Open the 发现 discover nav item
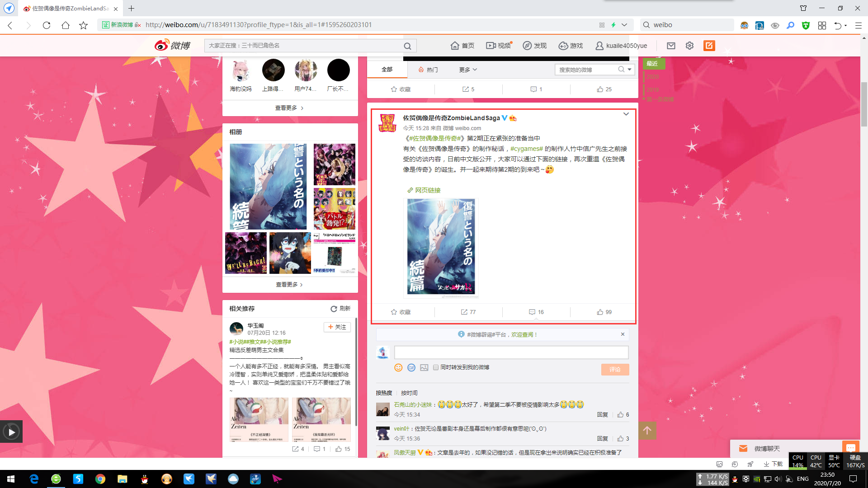This screenshot has width=868, height=488. tap(535, 46)
